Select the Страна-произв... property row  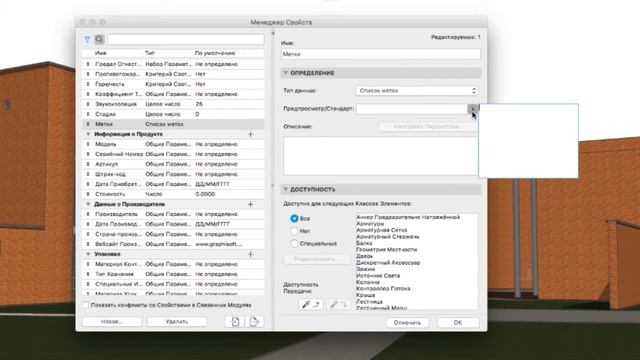pyautogui.click(x=173, y=234)
